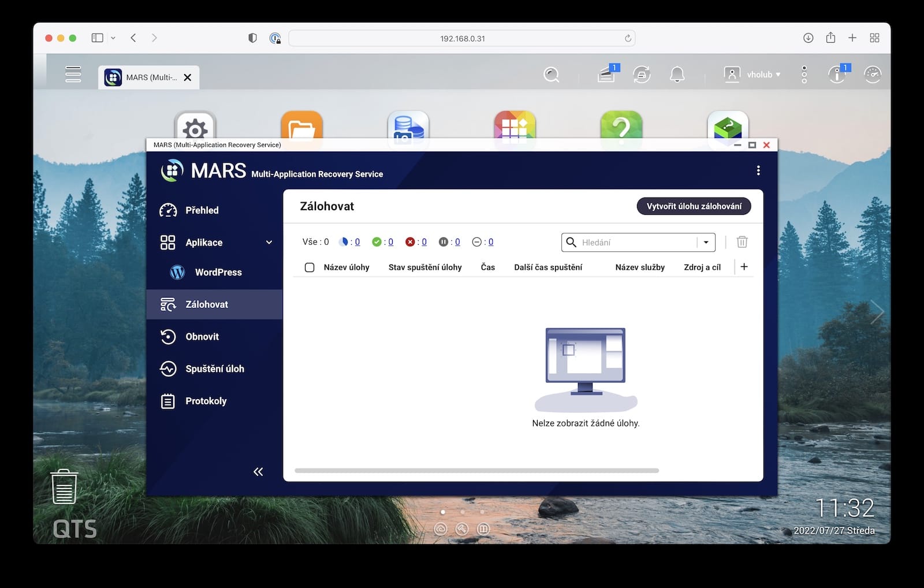
Task: Open the QTS dashboard gauge icon
Action: [872, 75]
